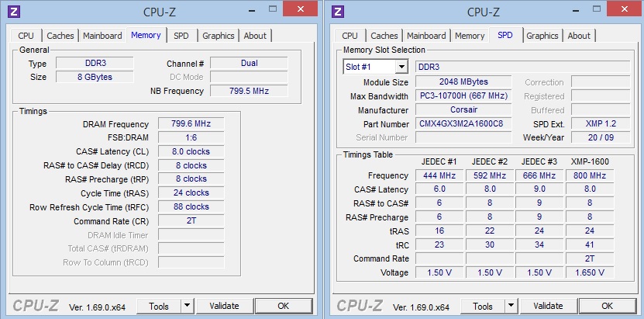Open About tab in the left window

[x=255, y=36]
